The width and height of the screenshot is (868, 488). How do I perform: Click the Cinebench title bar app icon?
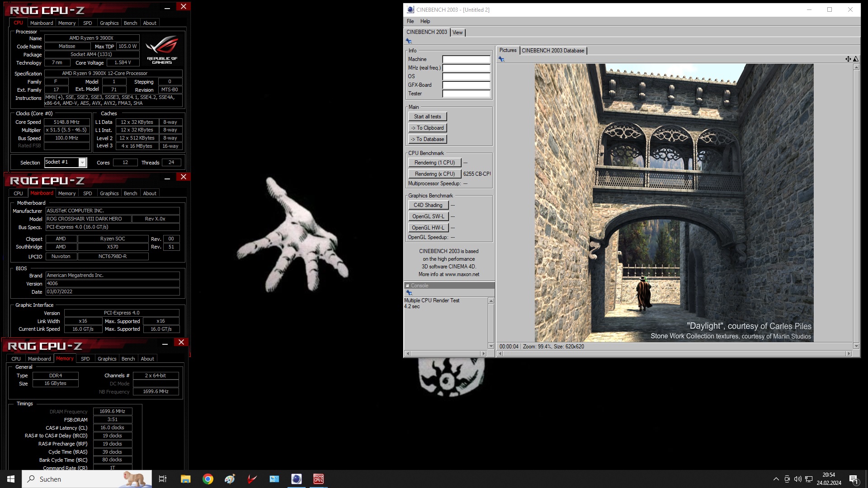pyautogui.click(x=410, y=9)
